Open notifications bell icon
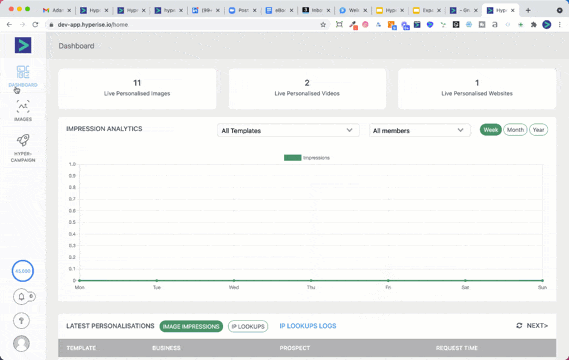This screenshot has height=360, width=569. click(x=21, y=296)
